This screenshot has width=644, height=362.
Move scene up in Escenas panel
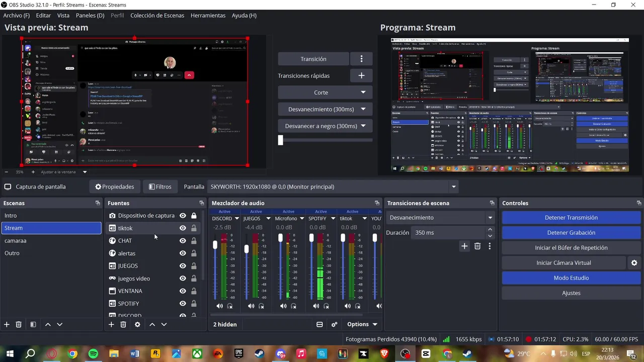tap(48, 325)
